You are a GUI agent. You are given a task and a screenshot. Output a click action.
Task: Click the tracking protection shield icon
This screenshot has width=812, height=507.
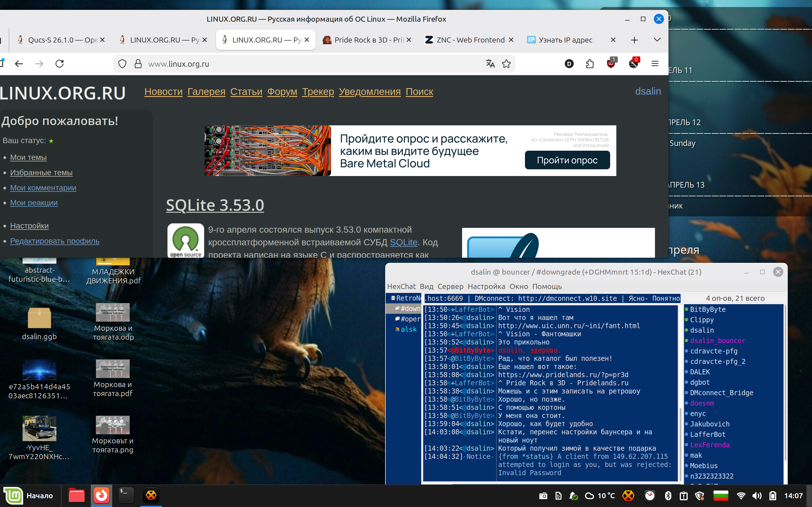pyautogui.click(x=122, y=64)
